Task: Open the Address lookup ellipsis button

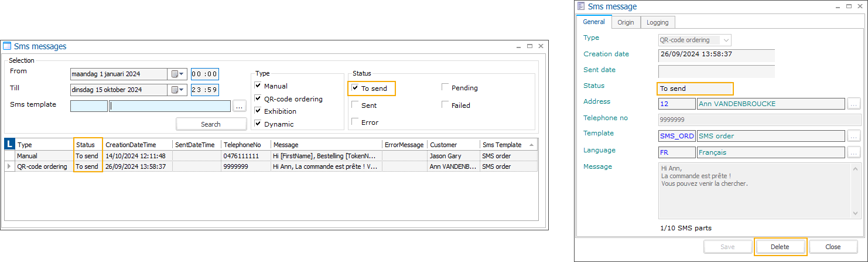Action: coord(853,104)
